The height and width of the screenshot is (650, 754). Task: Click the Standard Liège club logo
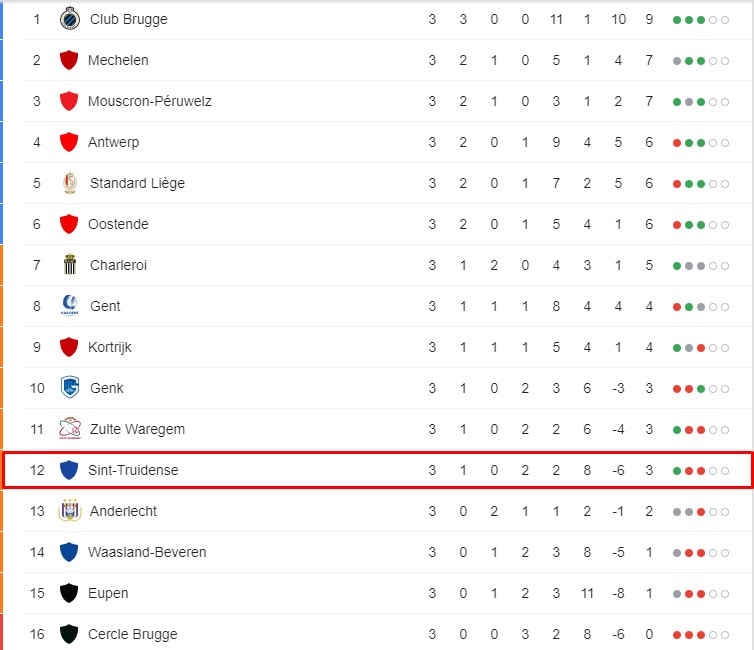pyautogui.click(x=70, y=183)
